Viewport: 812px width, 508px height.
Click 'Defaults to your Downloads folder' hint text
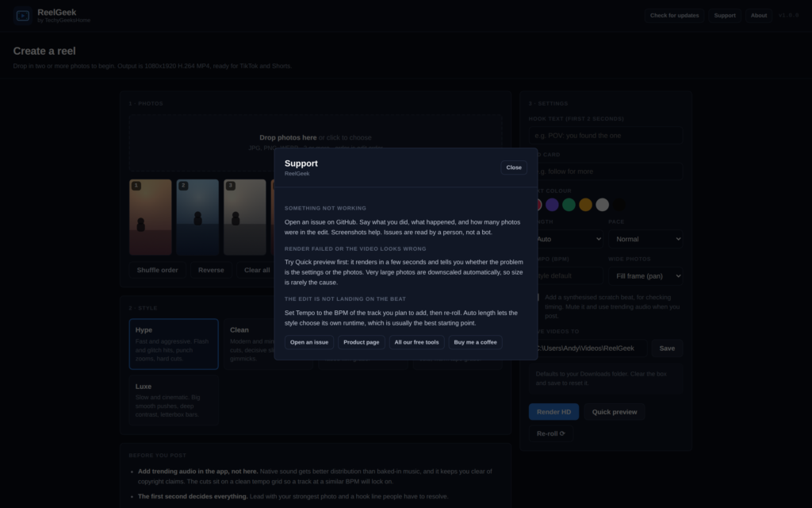(601, 379)
